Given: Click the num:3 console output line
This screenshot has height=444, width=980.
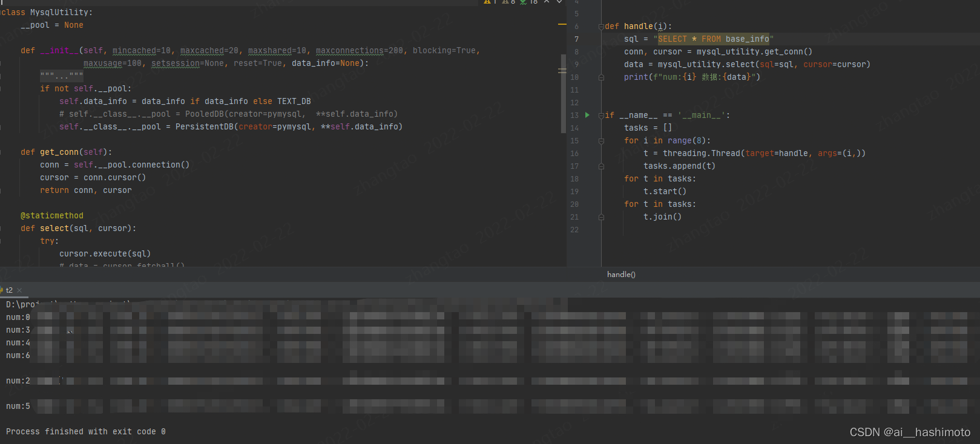Looking at the screenshot, I should 18,330.
